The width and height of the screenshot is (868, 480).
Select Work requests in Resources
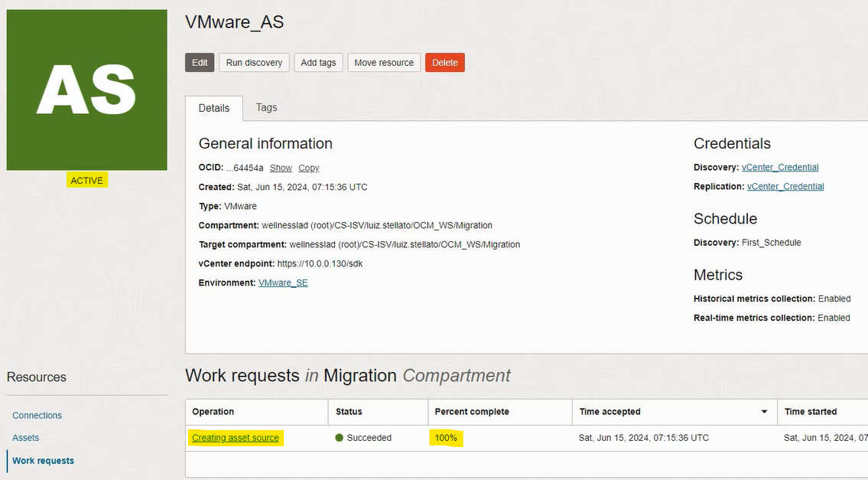pyautogui.click(x=44, y=461)
